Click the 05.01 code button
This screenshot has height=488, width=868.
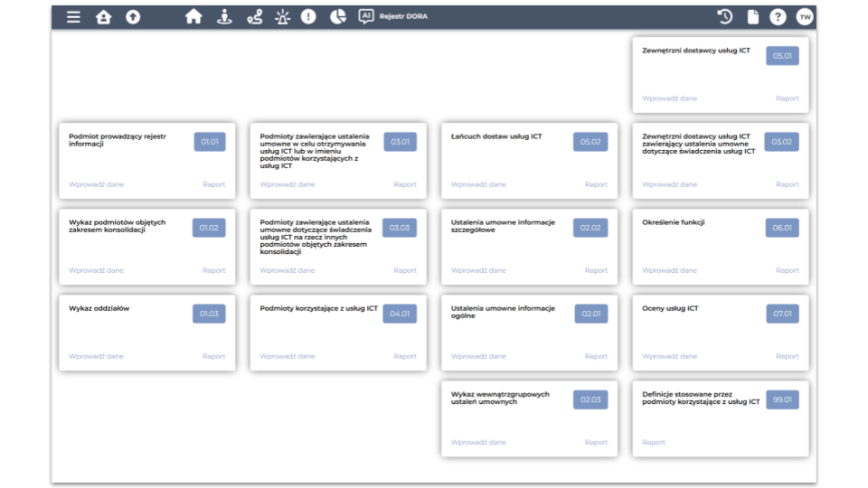[782, 56]
